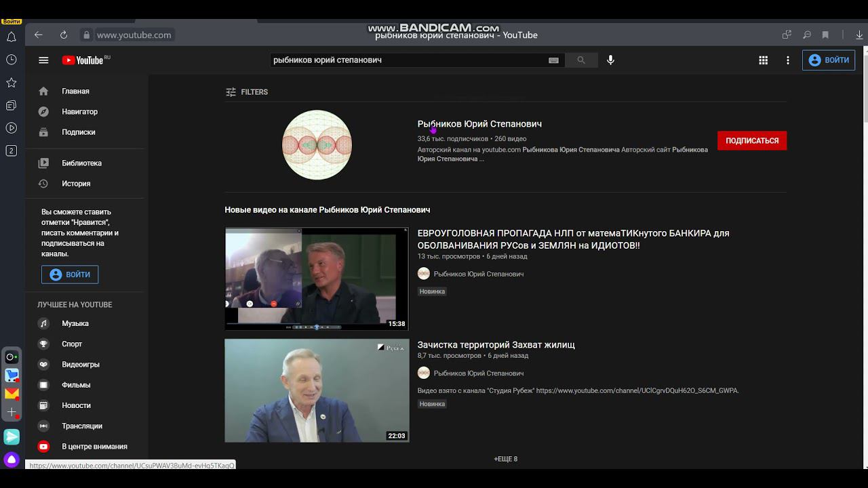
Task: Click the ЛУЧШЕЕ НА YOUTUBE section header
Action: pyautogui.click(x=75, y=305)
